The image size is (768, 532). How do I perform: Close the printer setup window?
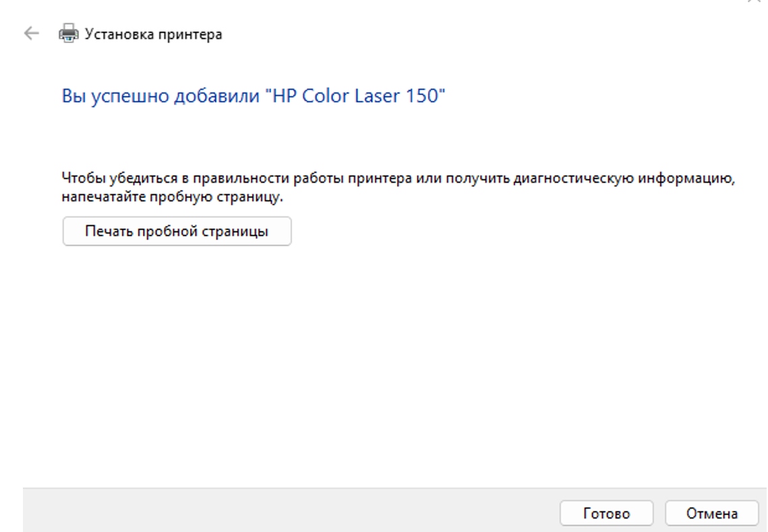click(x=755, y=2)
